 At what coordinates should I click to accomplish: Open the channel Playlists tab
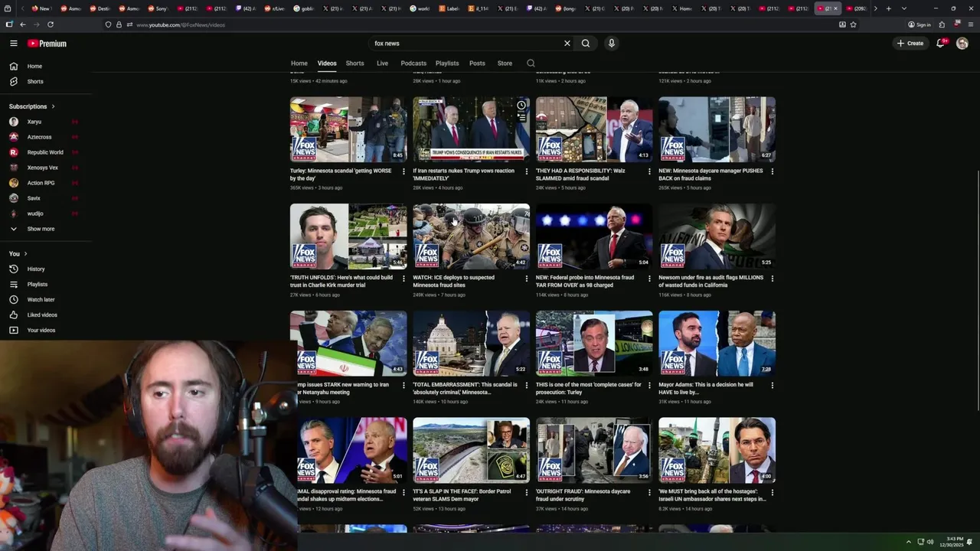pyautogui.click(x=447, y=64)
